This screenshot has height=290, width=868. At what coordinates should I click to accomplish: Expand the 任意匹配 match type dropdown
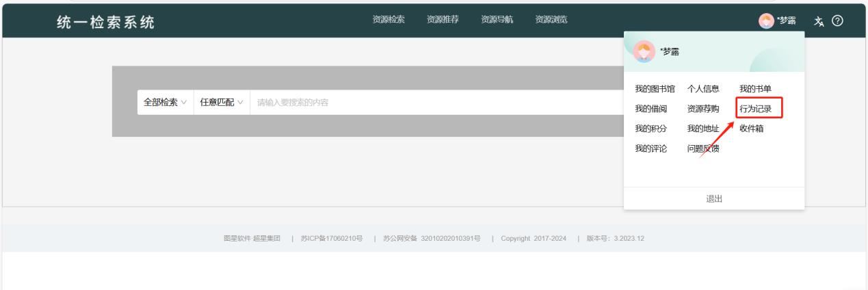[x=221, y=103]
